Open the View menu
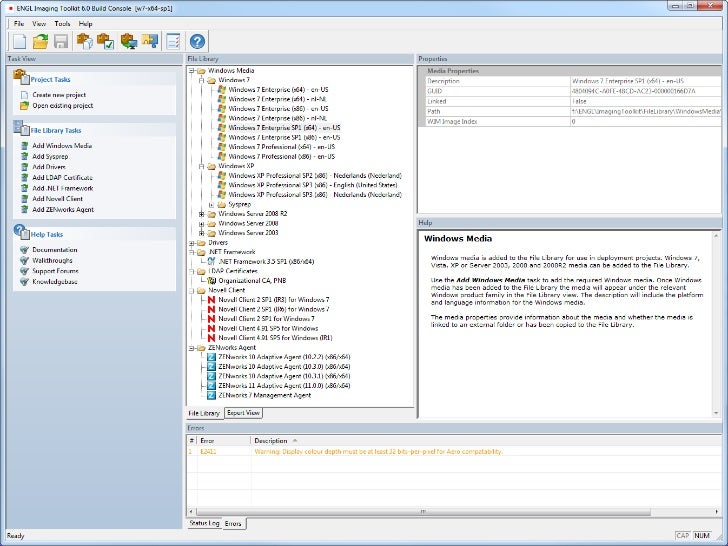The image size is (728, 546). click(39, 22)
